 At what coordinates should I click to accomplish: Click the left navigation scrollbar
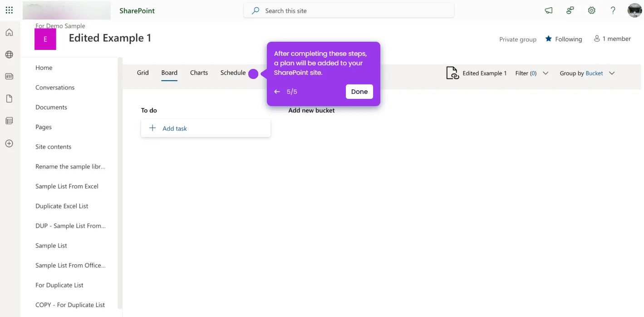[120, 183]
